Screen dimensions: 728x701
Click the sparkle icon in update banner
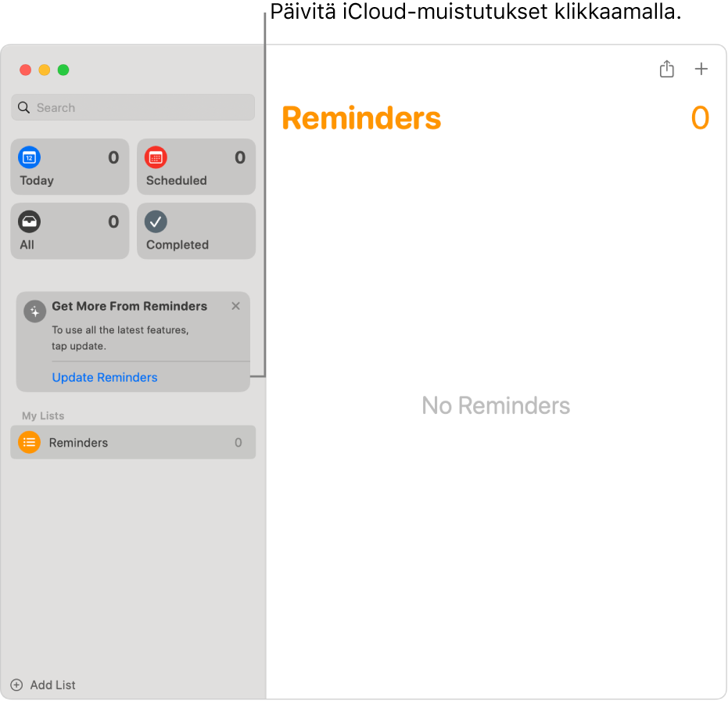[x=34, y=311]
